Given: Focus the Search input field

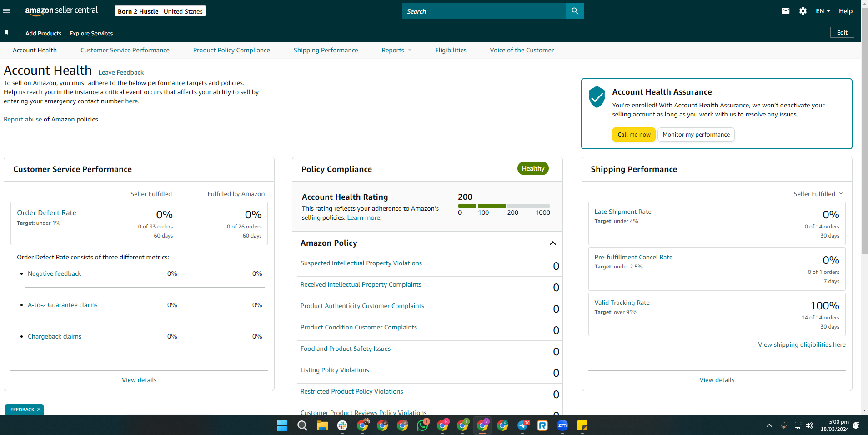Looking at the screenshot, I should point(484,11).
